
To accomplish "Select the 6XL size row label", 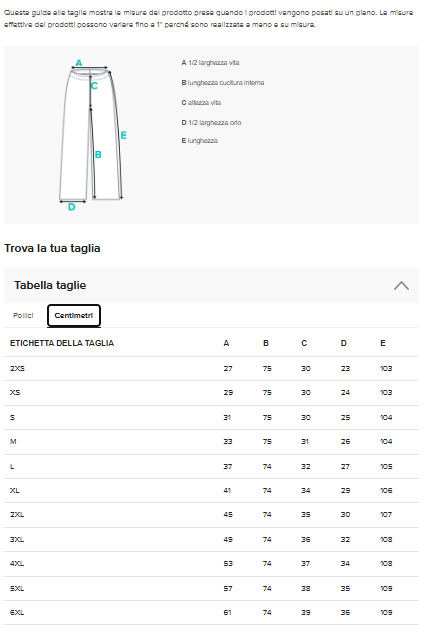I will 17,612.
